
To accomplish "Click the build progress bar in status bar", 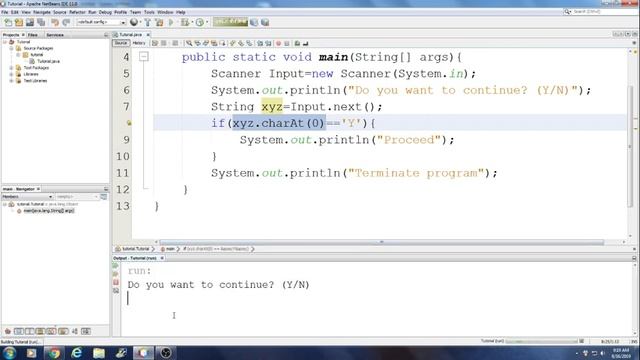I will pos(542,341).
